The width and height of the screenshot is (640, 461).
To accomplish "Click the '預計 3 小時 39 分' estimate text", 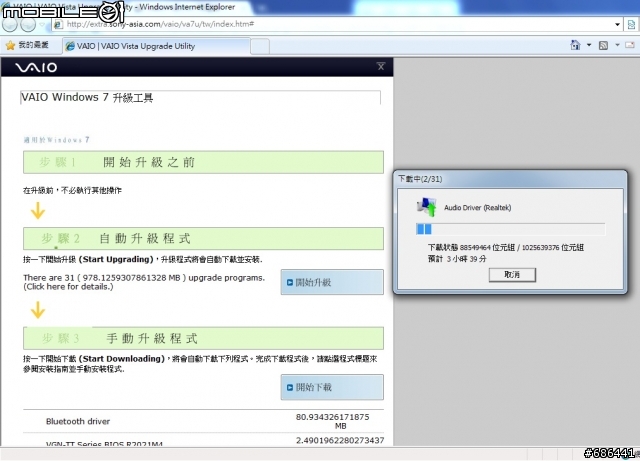I will click(457, 259).
